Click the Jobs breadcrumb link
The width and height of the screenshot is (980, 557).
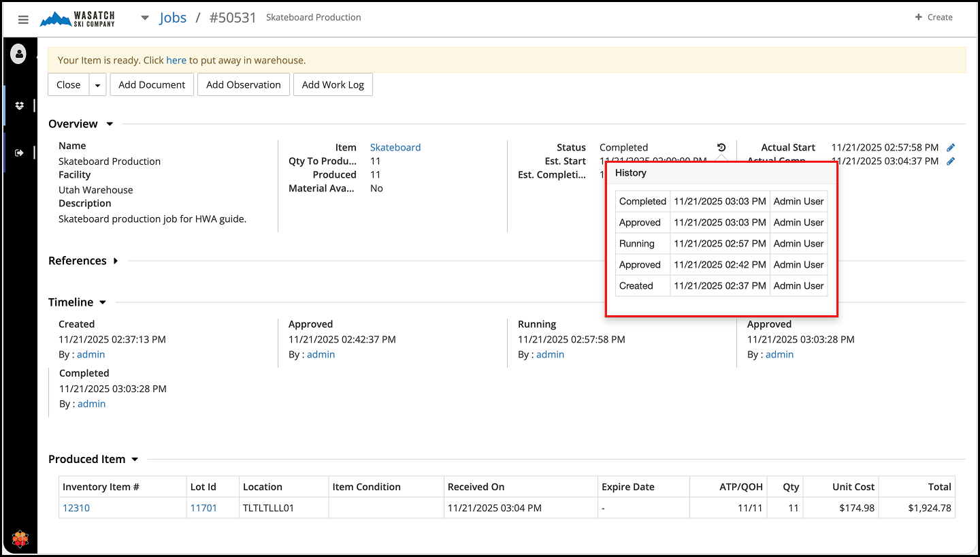click(x=173, y=18)
